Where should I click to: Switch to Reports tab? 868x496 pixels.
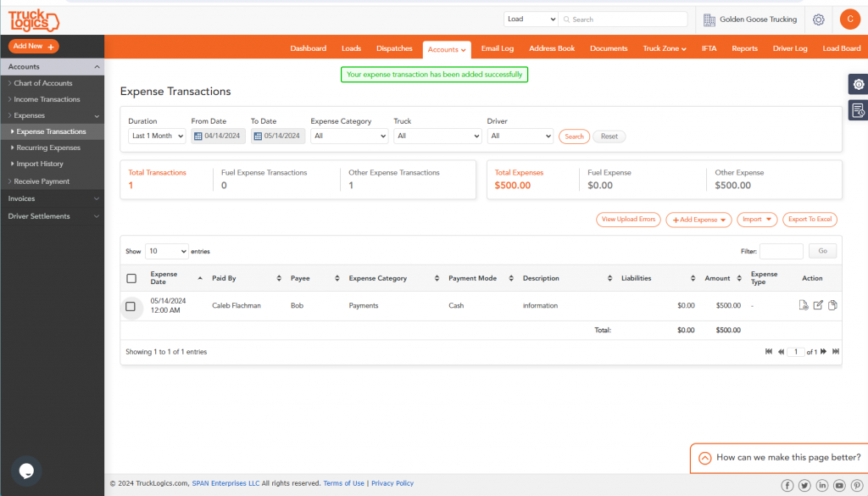tap(744, 48)
